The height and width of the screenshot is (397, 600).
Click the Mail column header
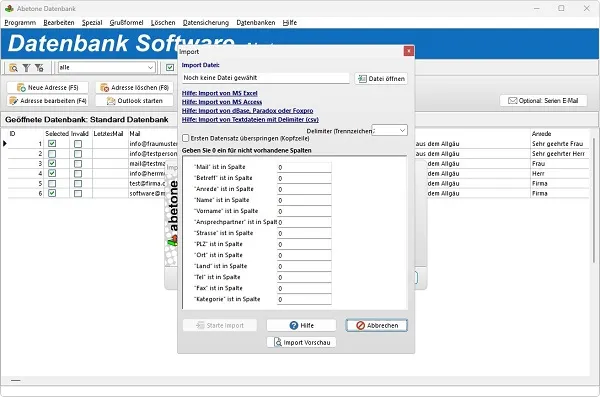[x=135, y=134]
